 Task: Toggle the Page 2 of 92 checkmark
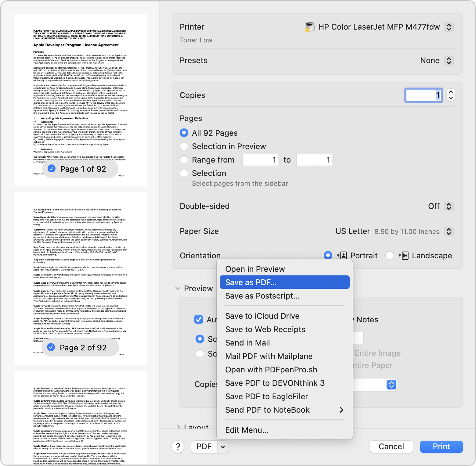point(51,347)
